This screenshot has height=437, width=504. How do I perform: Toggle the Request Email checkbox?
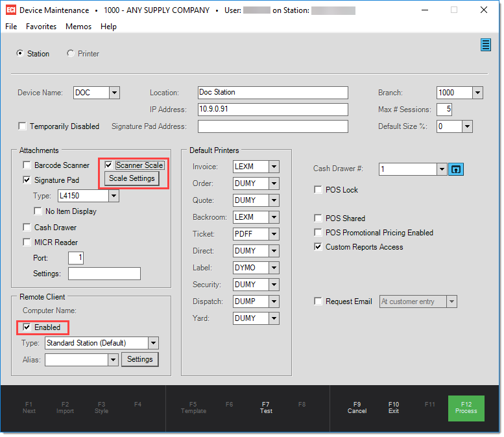point(319,302)
